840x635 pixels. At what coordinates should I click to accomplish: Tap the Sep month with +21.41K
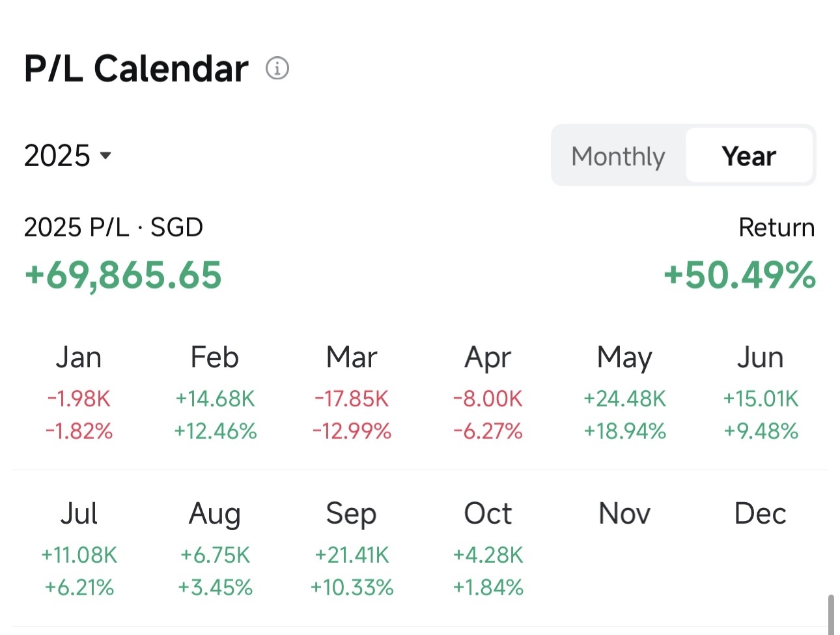(352, 549)
